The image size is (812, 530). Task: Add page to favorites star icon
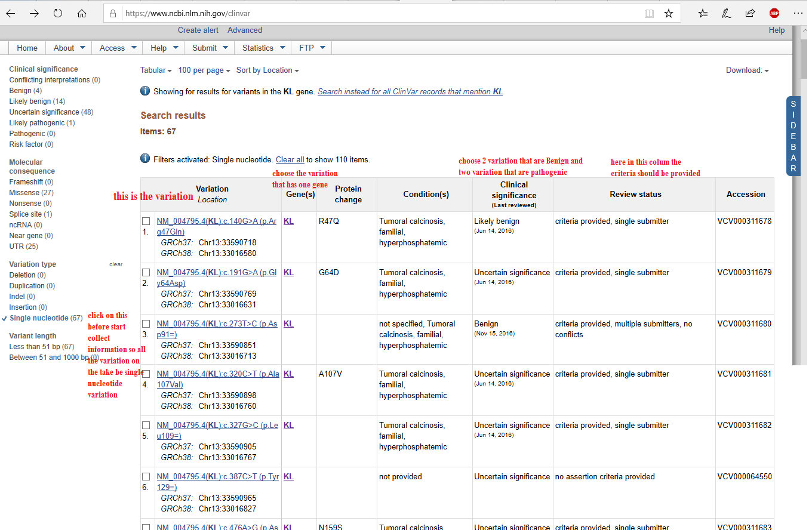coord(669,13)
